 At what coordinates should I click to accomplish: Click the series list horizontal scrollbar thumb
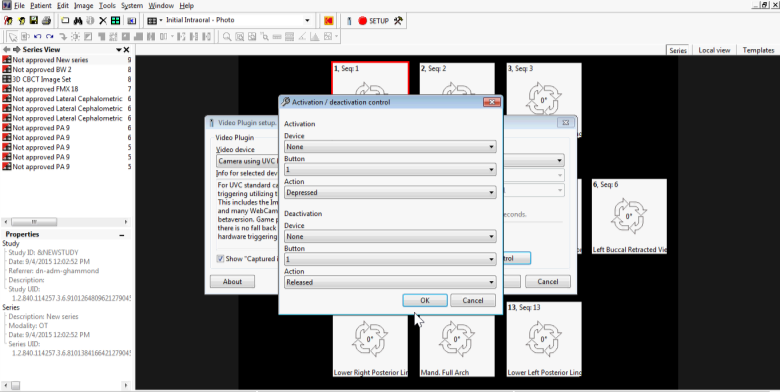[x=34, y=222]
